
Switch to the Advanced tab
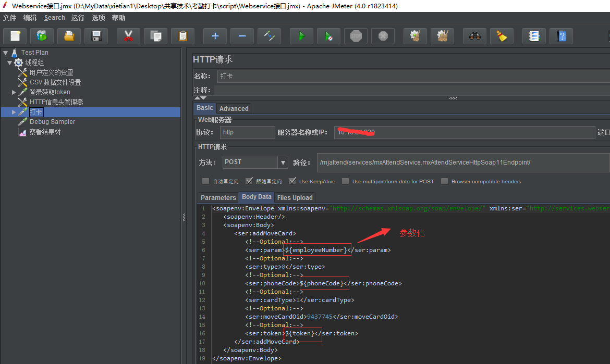234,109
